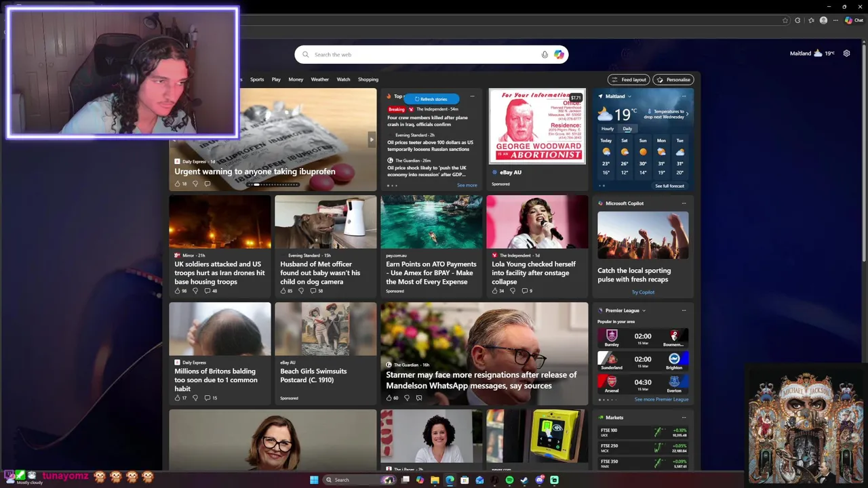Open Copilot icon in the search box

pyautogui.click(x=559, y=55)
